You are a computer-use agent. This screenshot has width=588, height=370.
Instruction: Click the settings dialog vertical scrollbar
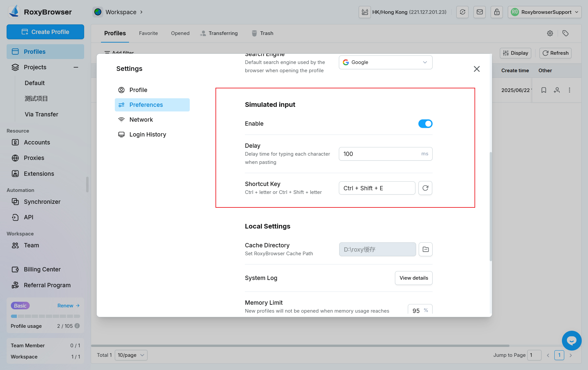point(490,206)
